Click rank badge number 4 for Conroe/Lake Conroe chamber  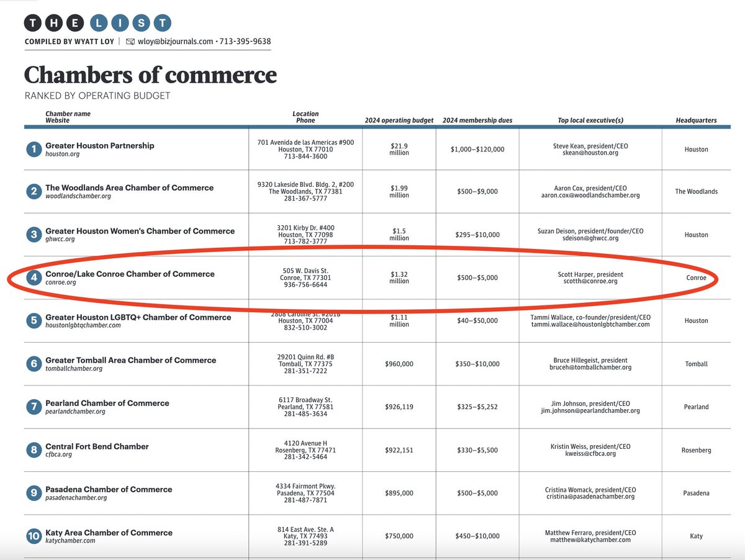(x=34, y=278)
